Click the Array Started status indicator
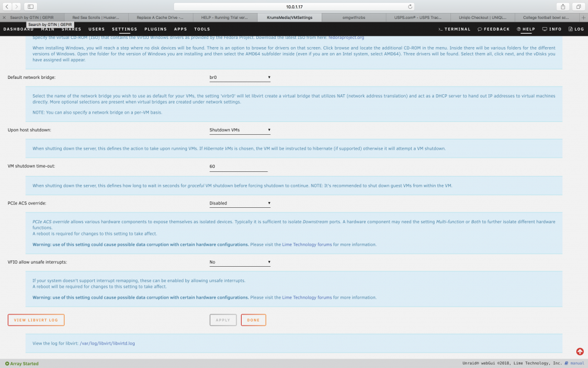Viewport: 588px width, 368px height. (x=22, y=363)
